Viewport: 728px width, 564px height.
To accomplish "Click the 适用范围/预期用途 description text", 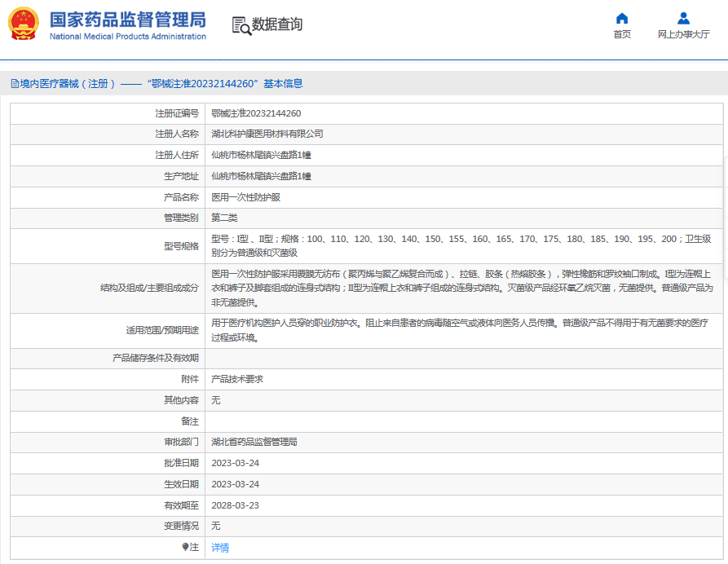I will click(x=460, y=330).
